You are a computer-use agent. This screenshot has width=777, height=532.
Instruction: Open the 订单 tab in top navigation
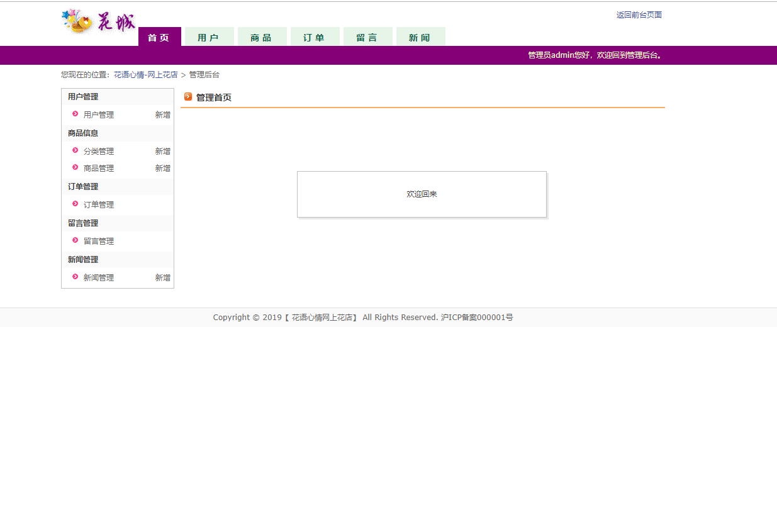pyautogui.click(x=315, y=36)
